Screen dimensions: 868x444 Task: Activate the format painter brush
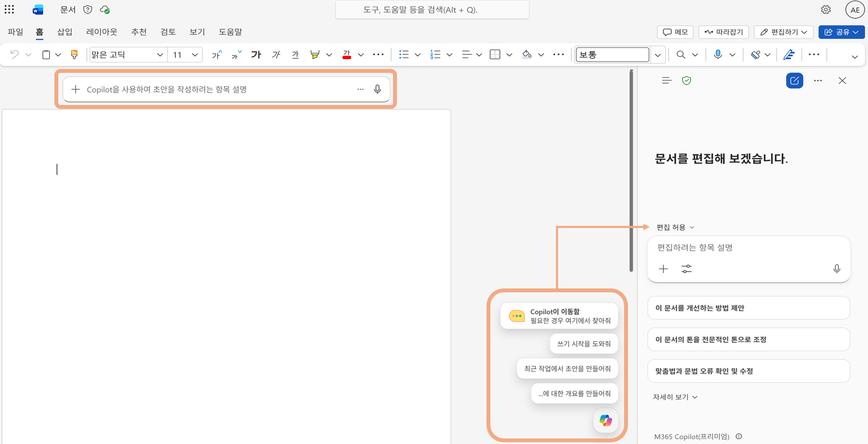pos(74,54)
